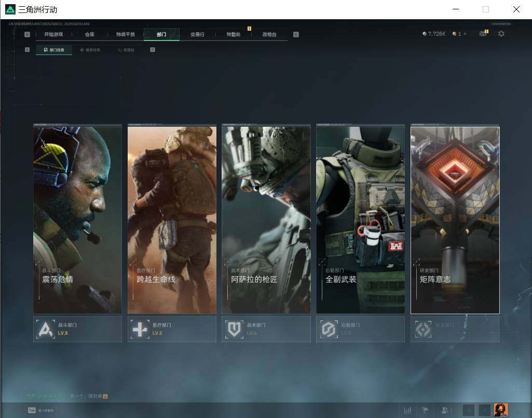Switch to the 交易行 tab
Image resolution: width=532 pixels, height=418 pixels.
point(197,34)
